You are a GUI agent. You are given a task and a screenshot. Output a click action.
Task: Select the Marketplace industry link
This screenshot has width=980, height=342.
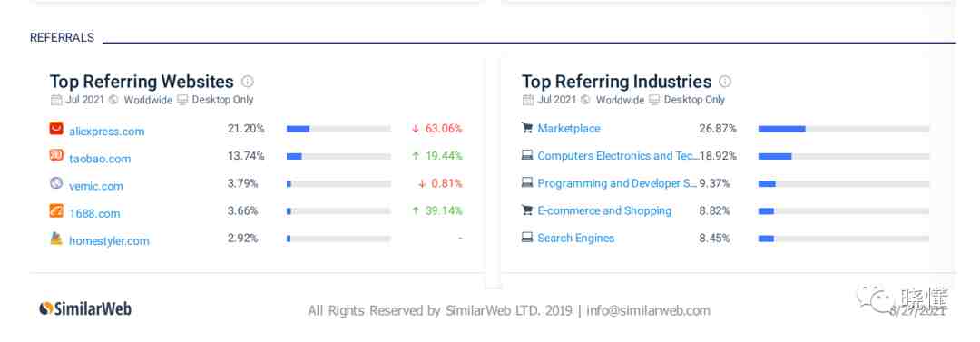click(569, 128)
